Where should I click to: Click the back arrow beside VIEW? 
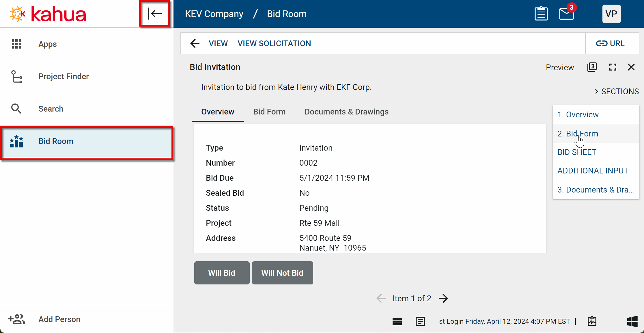[x=195, y=43]
